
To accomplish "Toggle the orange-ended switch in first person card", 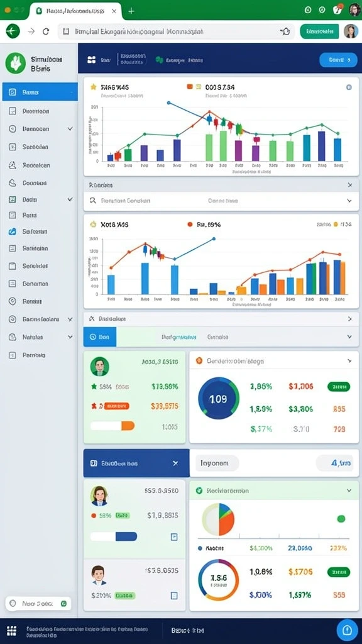I will pyautogui.click(x=112, y=426).
